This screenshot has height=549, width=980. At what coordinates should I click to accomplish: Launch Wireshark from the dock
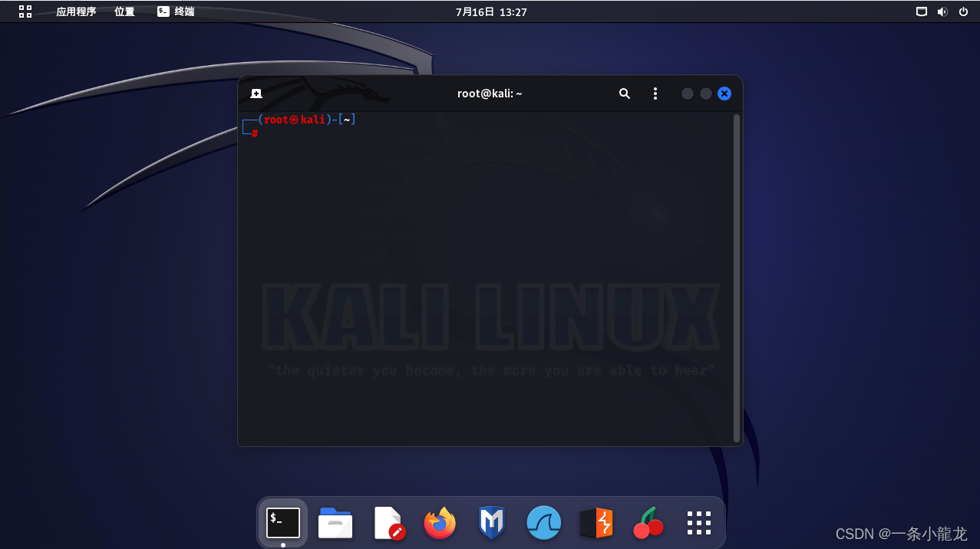pos(543,523)
